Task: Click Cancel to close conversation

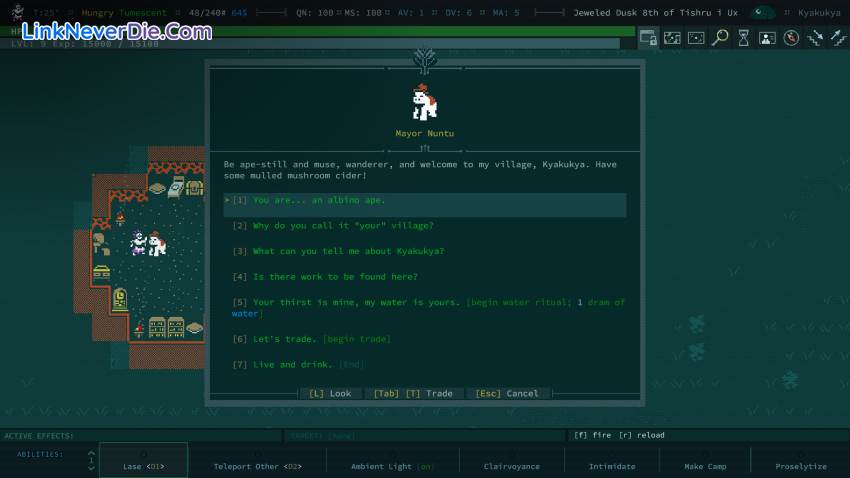Action: [x=506, y=393]
